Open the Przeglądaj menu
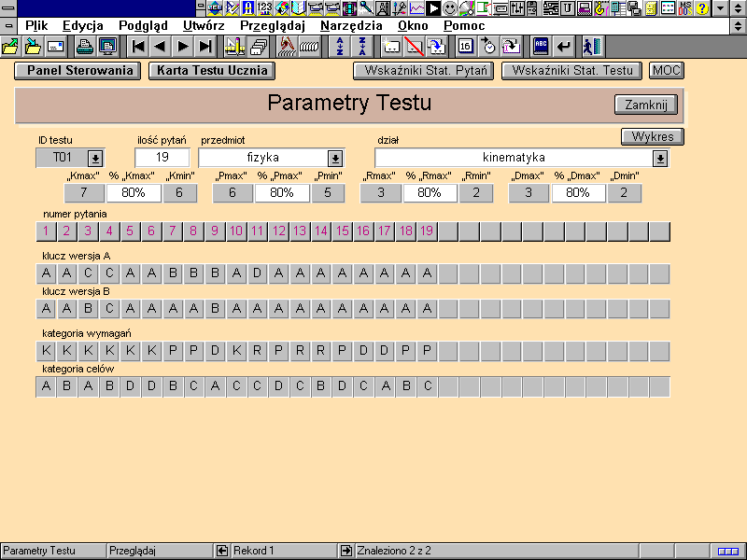 click(x=274, y=25)
